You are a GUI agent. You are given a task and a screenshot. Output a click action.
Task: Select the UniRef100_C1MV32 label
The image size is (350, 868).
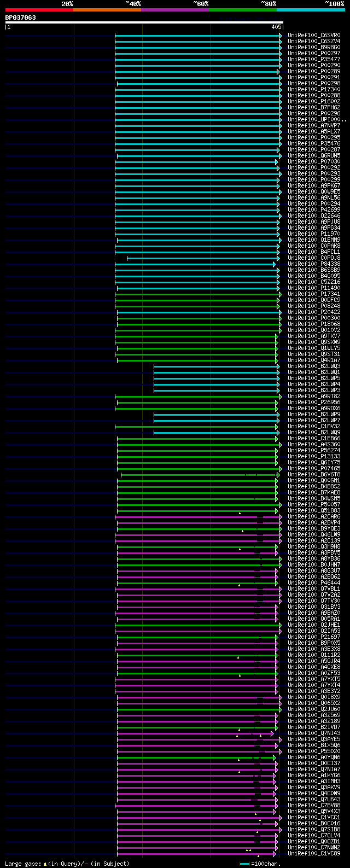(314, 426)
